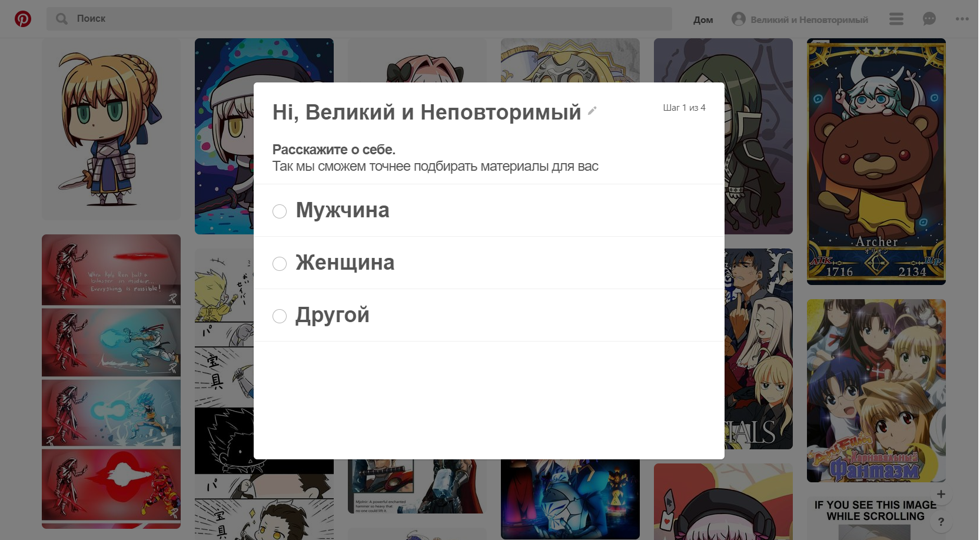This screenshot has height=540, width=980.
Task: Open the Mjolnir hammer comic pin
Action: (x=417, y=486)
